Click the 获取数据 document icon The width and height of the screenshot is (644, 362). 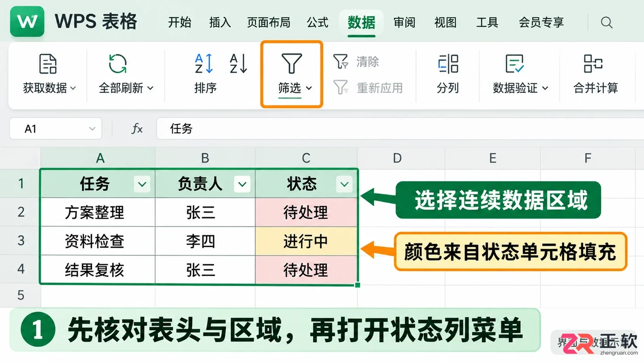[48, 64]
